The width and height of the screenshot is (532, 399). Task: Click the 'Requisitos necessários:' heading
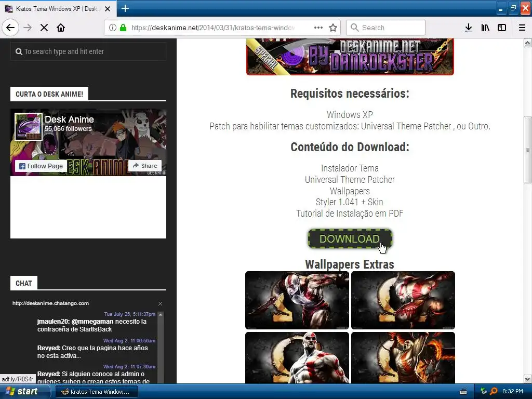pos(350,94)
